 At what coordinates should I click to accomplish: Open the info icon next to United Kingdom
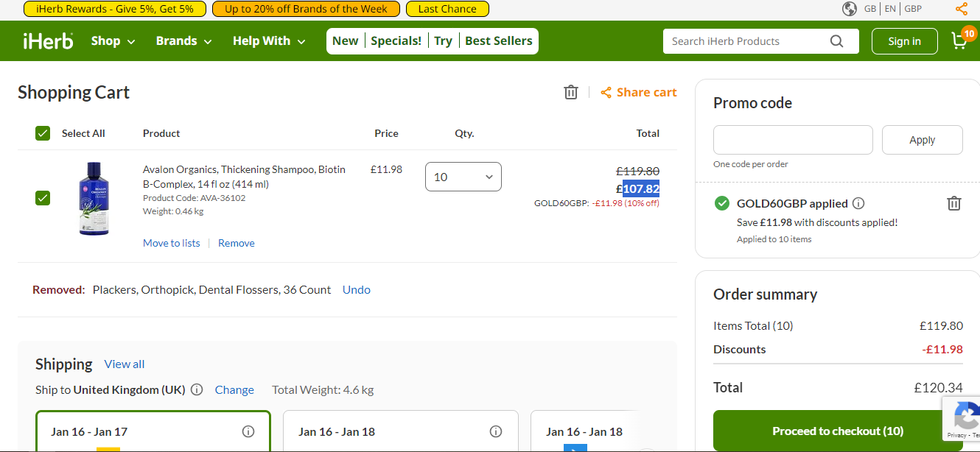[x=197, y=389]
